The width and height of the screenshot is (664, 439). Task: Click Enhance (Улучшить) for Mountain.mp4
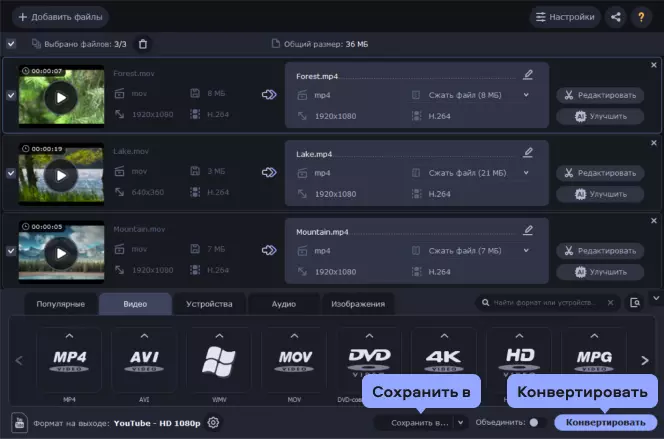600,272
